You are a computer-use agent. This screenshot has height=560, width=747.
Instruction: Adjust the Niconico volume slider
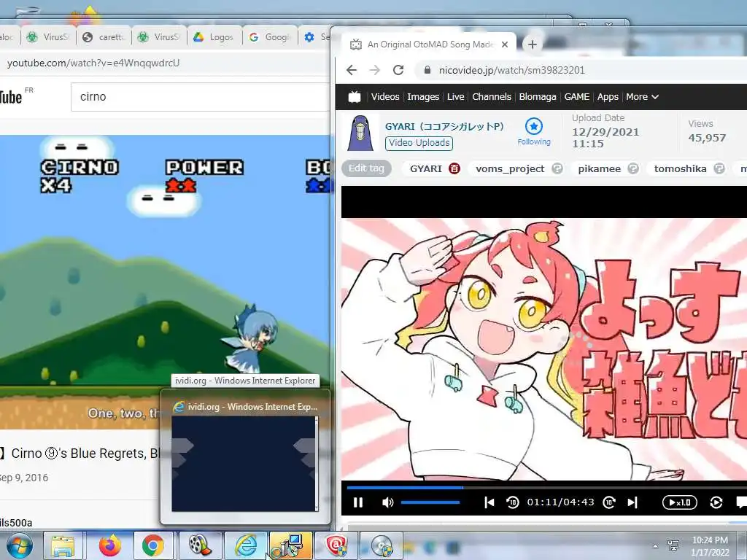pos(430,502)
